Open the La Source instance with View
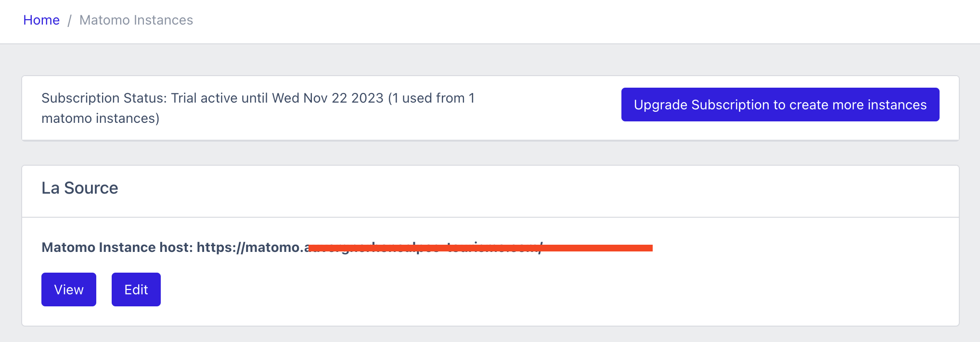 pyautogui.click(x=69, y=289)
